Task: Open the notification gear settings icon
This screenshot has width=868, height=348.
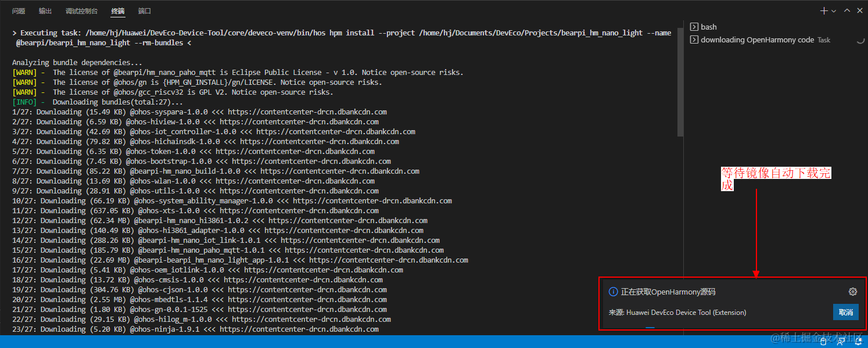Action: (x=853, y=292)
